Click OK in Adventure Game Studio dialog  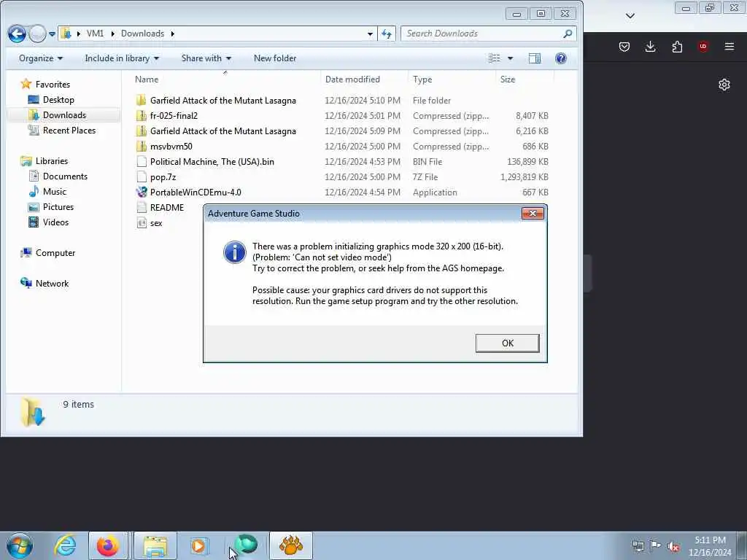click(508, 343)
